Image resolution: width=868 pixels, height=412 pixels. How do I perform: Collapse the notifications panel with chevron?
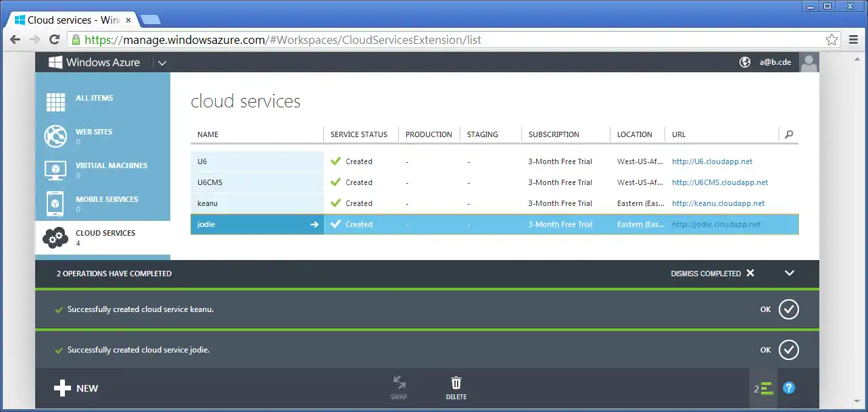pyautogui.click(x=790, y=274)
